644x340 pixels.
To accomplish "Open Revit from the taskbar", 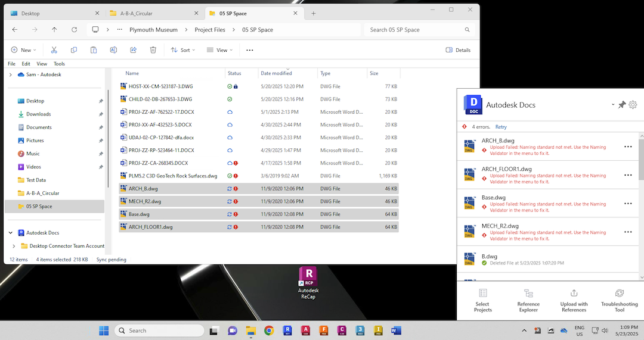I will click(x=287, y=330).
